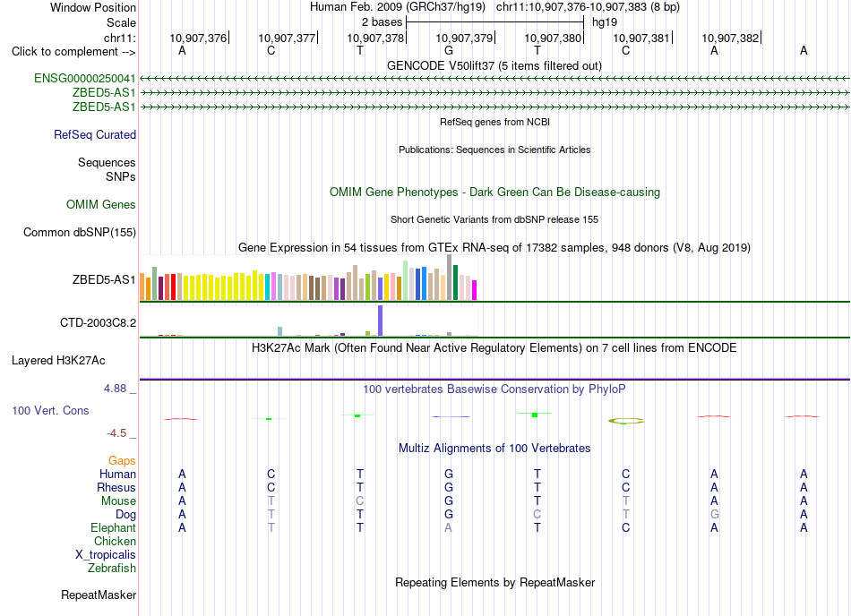Viewport: 851px width, 616px height.
Task: Click position number 10,907,377 on the ruler
Action: point(287,38)
